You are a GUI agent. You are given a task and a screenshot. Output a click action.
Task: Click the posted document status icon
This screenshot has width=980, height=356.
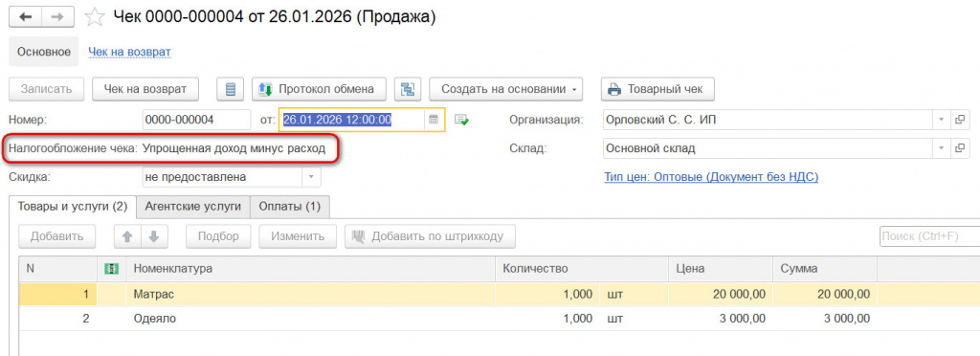(461, 120)
